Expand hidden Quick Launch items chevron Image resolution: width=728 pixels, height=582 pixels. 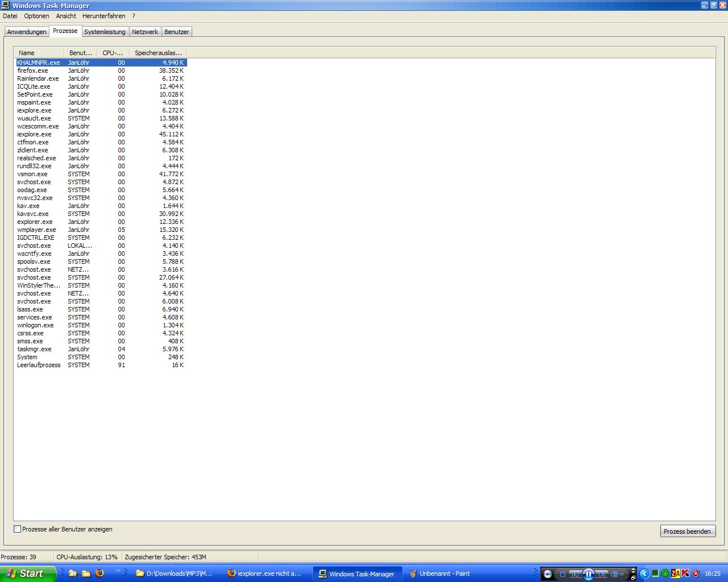pos(118,571)
